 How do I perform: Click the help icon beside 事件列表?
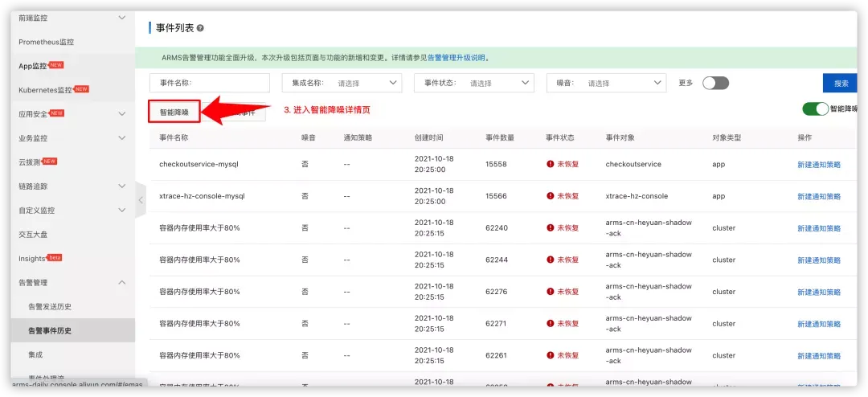200,28
